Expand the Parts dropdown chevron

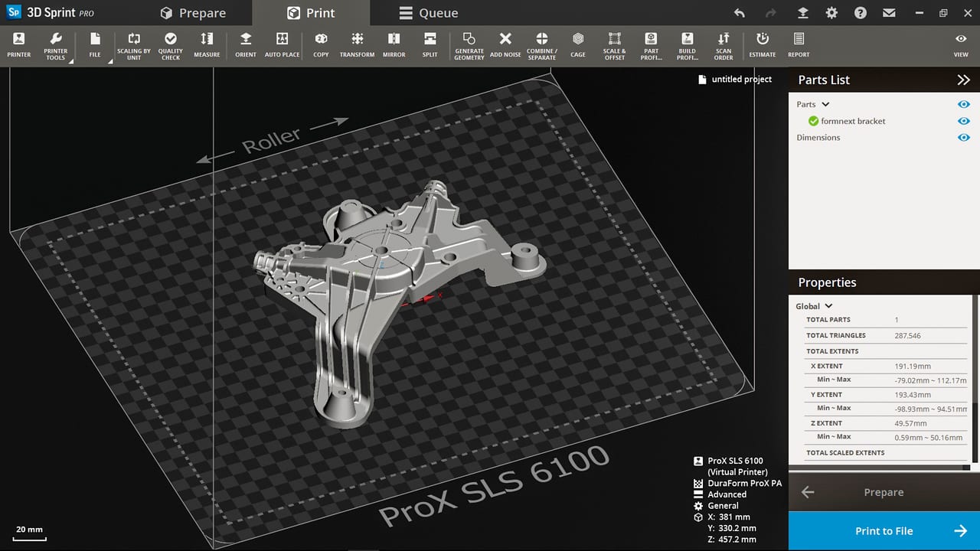pyautogui.click(x=825, y=104)
